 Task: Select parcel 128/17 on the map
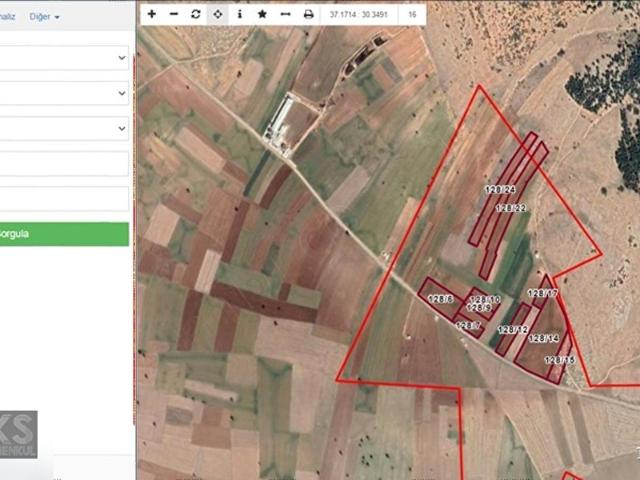pyautogui.click(x=542, y=293)
